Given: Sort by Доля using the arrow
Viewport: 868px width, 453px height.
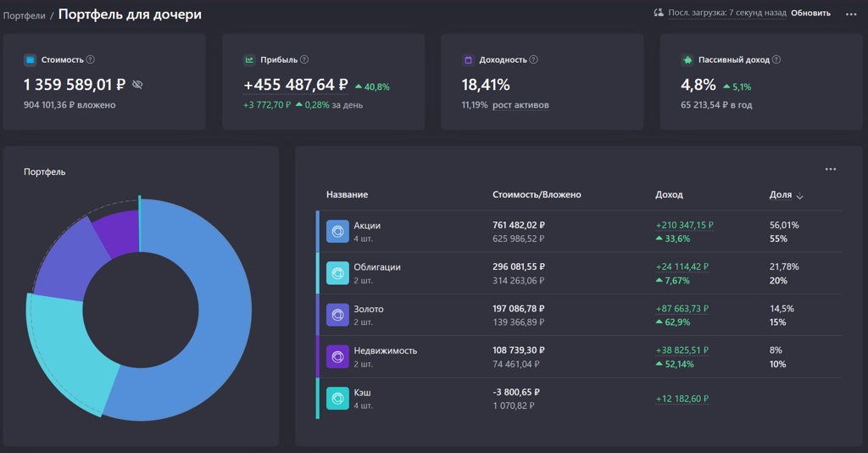Looking at the screenshot, I should [799, 195].
